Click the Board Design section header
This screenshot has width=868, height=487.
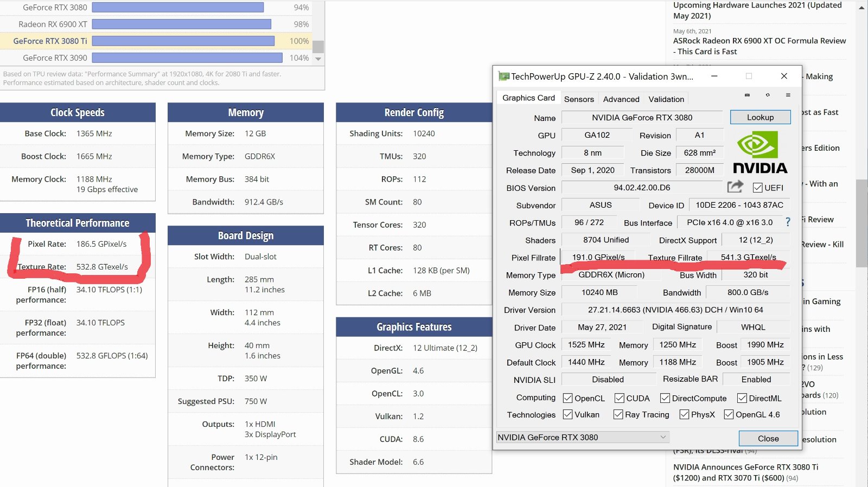pos(246,235)
